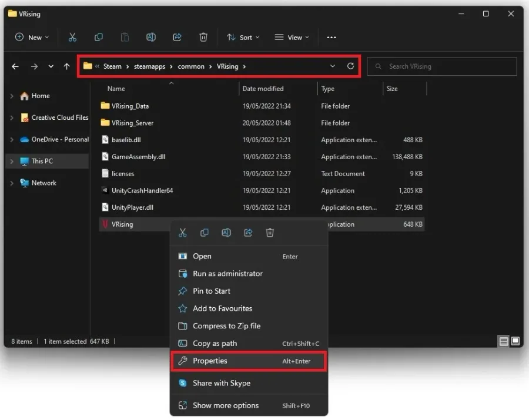Expand the Home tree node
Viewport: 529px width, 420px height.
(12, 96)
